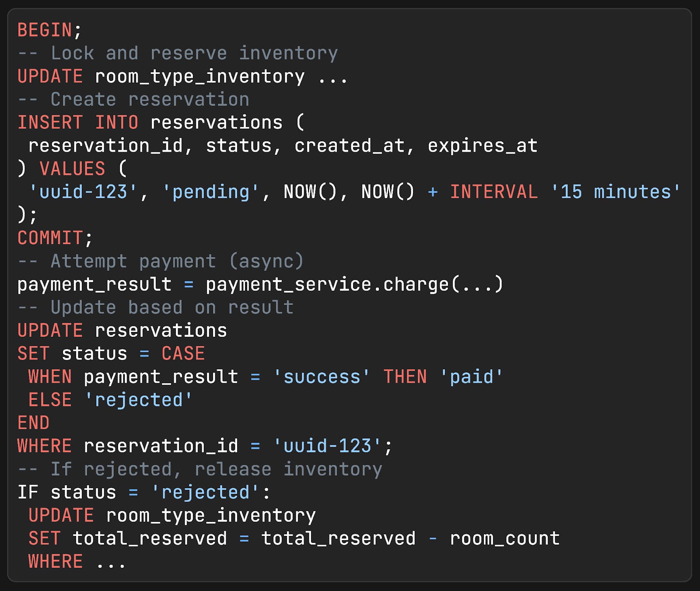This screenshot has width=700, height=591.
Task: Click the comment '-- Lock and reserve inventory'
Action: click(178, 53)
